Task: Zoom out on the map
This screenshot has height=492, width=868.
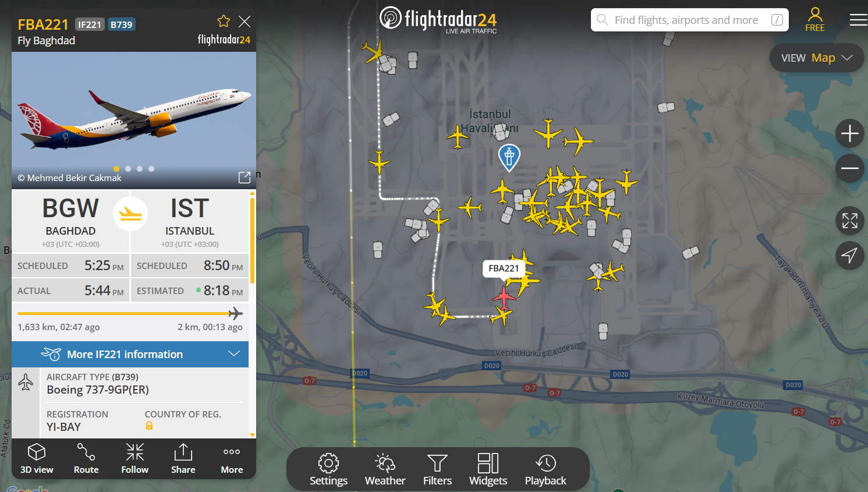Action: (850, 168)
